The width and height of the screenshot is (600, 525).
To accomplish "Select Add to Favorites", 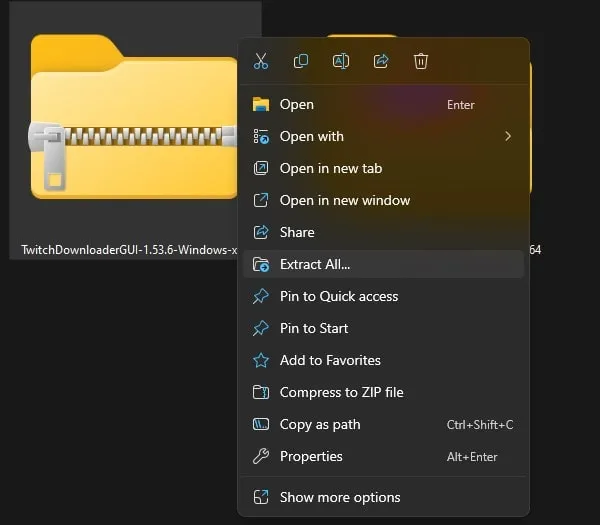I will [383, 360].
